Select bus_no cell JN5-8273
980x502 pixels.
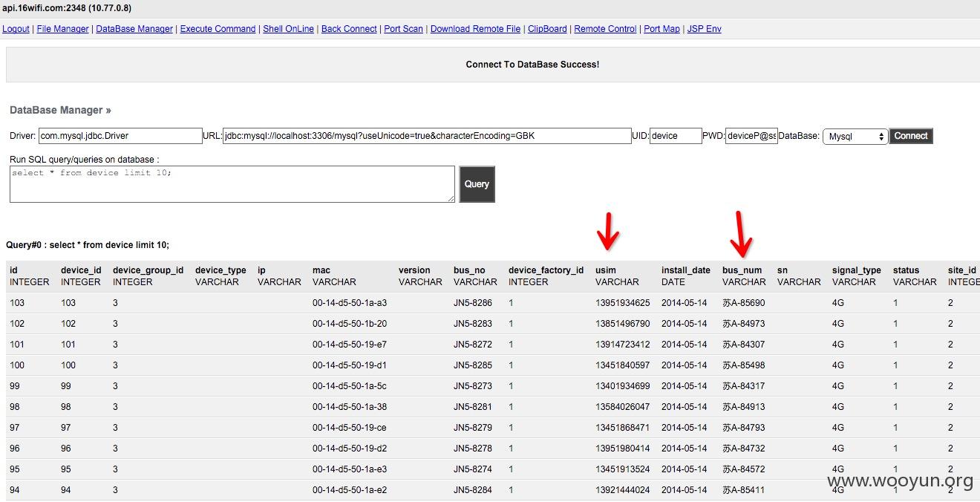click(x=473, y=386)
